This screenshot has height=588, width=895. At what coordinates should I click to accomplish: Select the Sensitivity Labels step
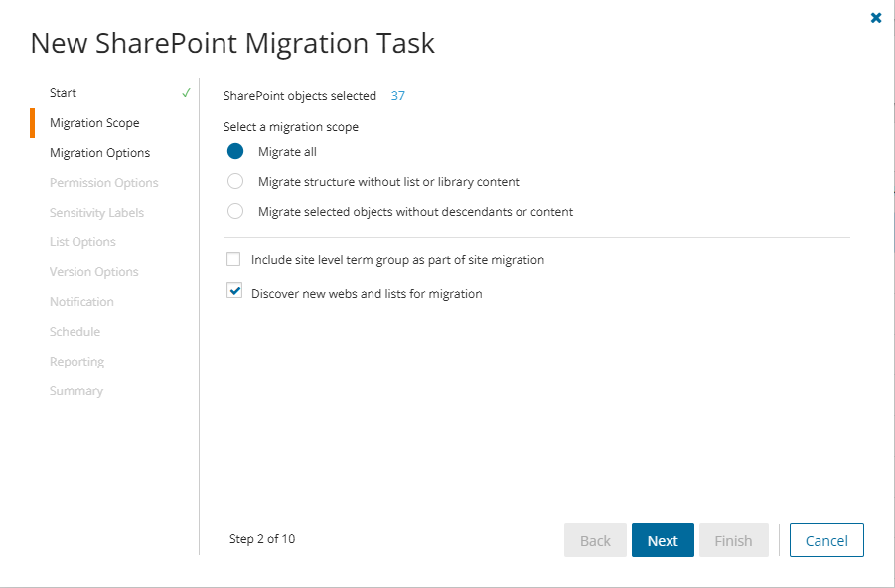click(96, 213)
